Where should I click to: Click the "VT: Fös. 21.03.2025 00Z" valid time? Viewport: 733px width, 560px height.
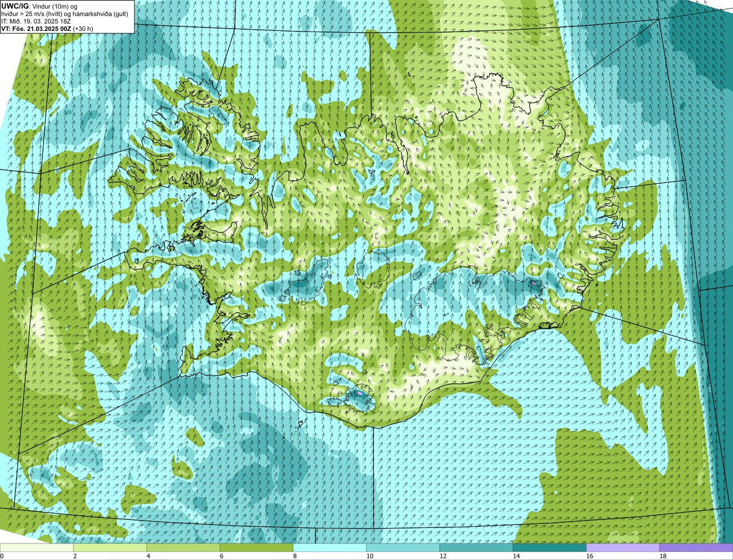click(x=36, y=28)
